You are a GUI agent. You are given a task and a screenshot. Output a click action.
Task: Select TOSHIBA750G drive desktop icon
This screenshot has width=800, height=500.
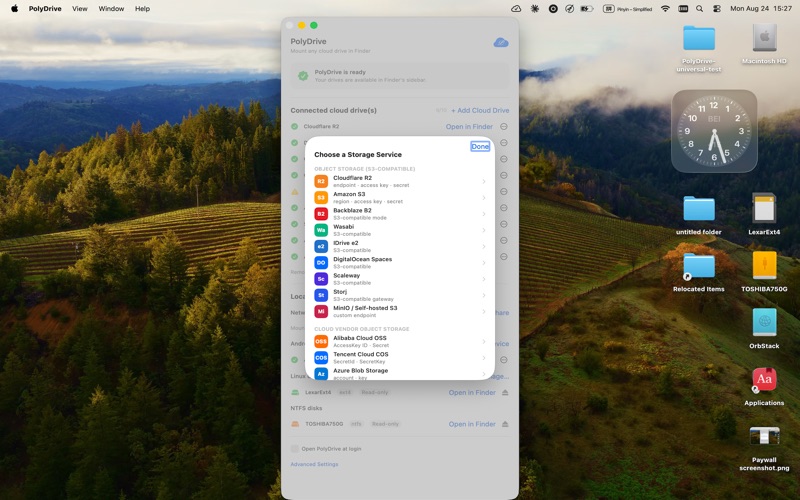pos(764,271)
